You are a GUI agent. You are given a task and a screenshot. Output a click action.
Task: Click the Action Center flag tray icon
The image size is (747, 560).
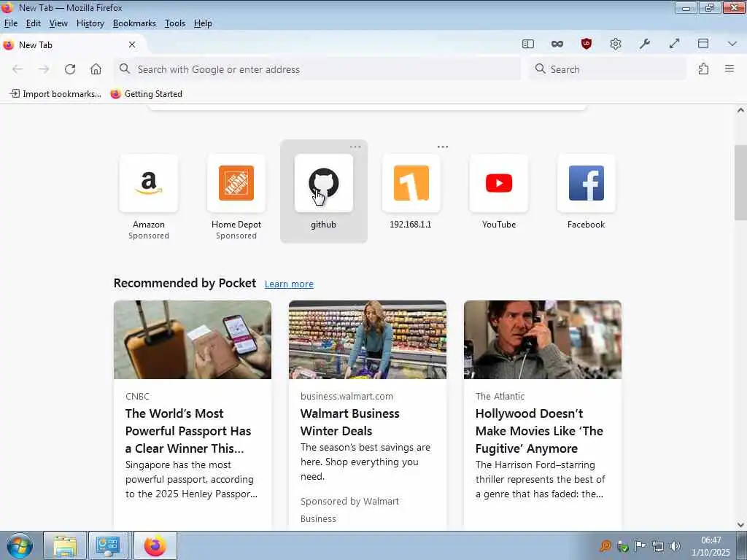click(x=640, y=546)
